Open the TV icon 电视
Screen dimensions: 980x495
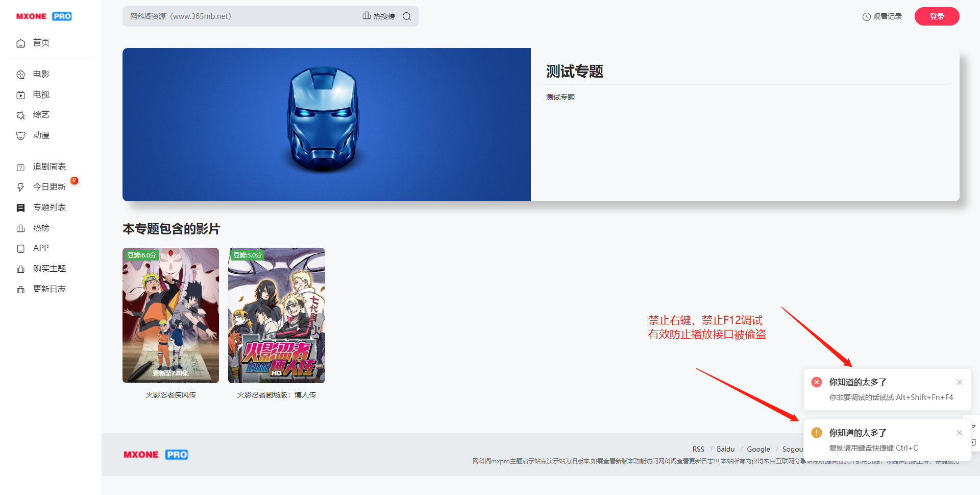21,95
